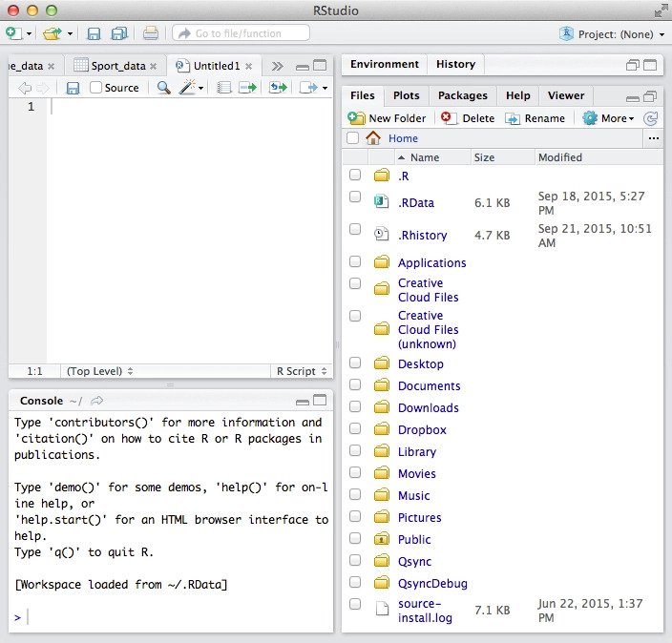Open the Plots tab
The width and height of the screenshot is (672, 643).
pos(407,95)
